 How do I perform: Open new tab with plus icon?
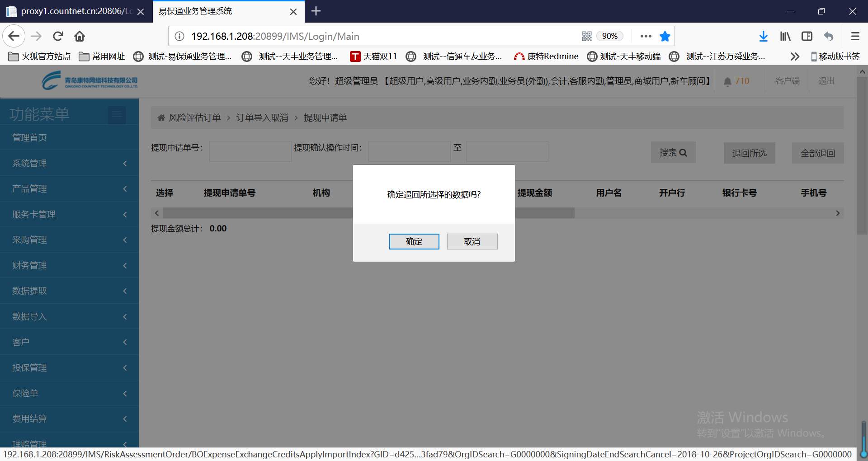point(316,11)
